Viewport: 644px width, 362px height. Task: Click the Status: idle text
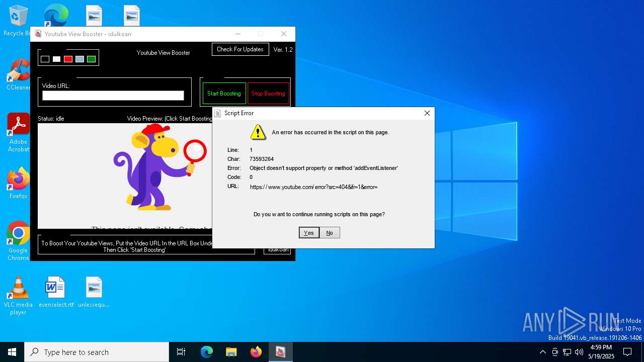tap(51, 119)
